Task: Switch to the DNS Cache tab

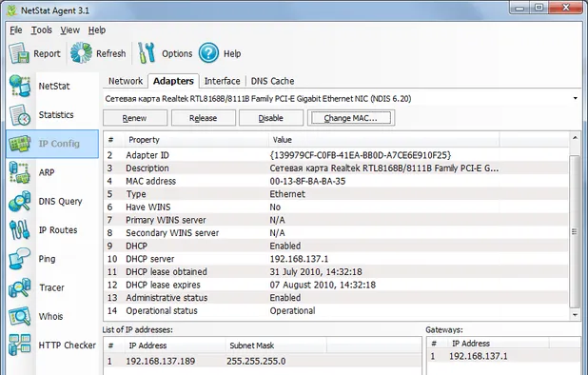Action: tap(272, 81)
